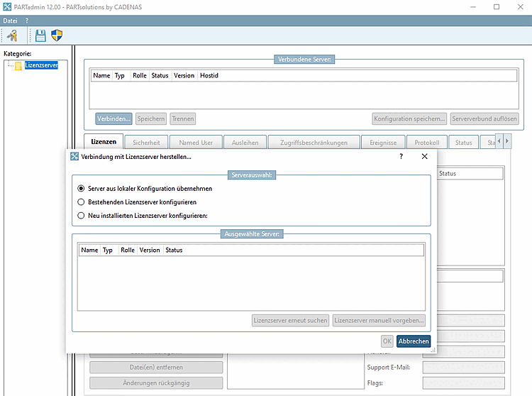Click Abbrechen to cancel the dialog
This screenshot has width=532, height=396.
414,341
